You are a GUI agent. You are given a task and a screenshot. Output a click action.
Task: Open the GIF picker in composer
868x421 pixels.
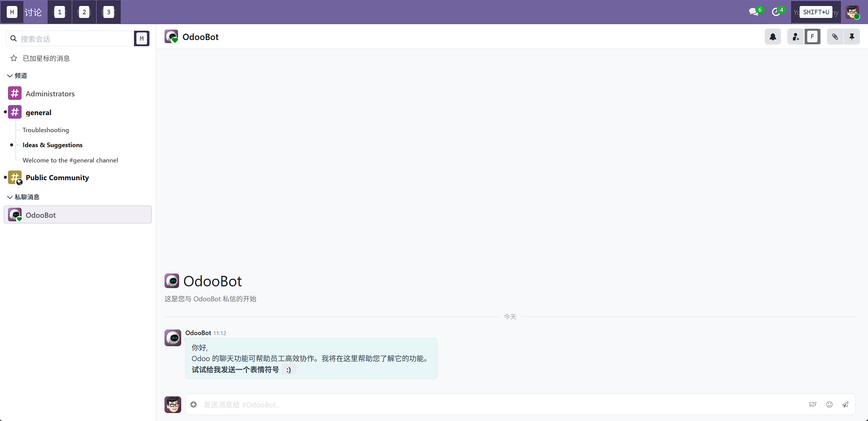click(813, 404)
